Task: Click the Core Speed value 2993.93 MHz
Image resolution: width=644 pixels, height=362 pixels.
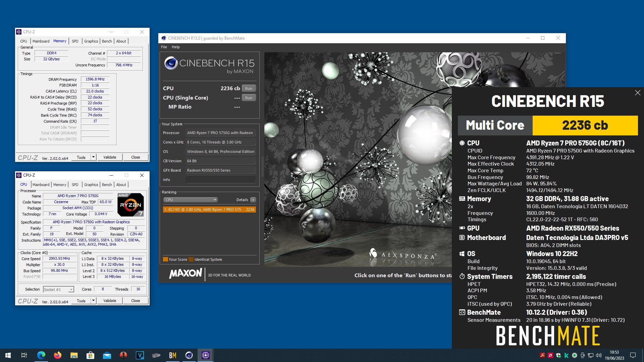Action: [x=59, y=259]
